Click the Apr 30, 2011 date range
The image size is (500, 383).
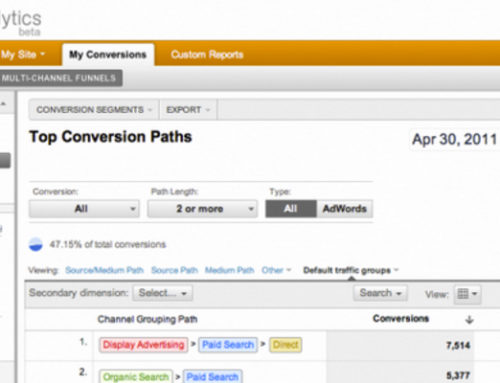(455, 139)
